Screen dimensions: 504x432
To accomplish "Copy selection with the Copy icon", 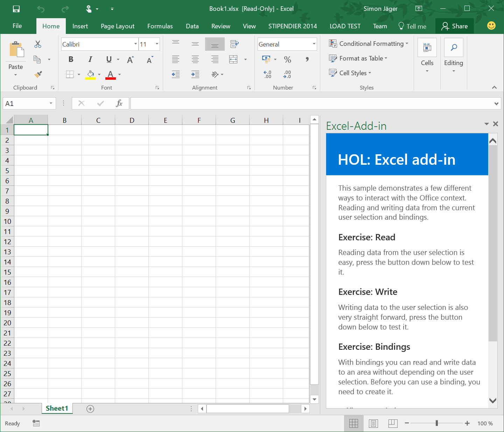I will point(37,59).
